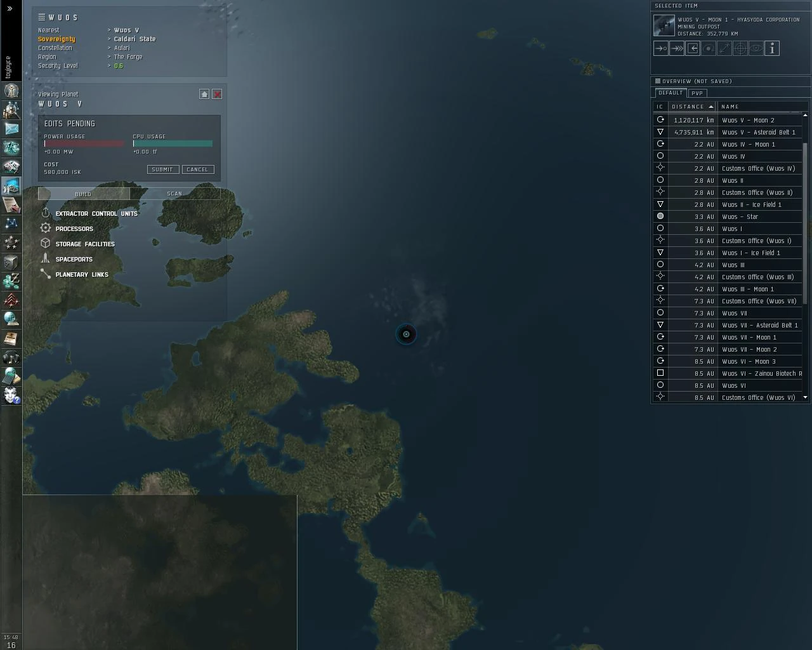Open the Overview settings menu icon
This screenshot has width=812, height=650.
[658, 81]
